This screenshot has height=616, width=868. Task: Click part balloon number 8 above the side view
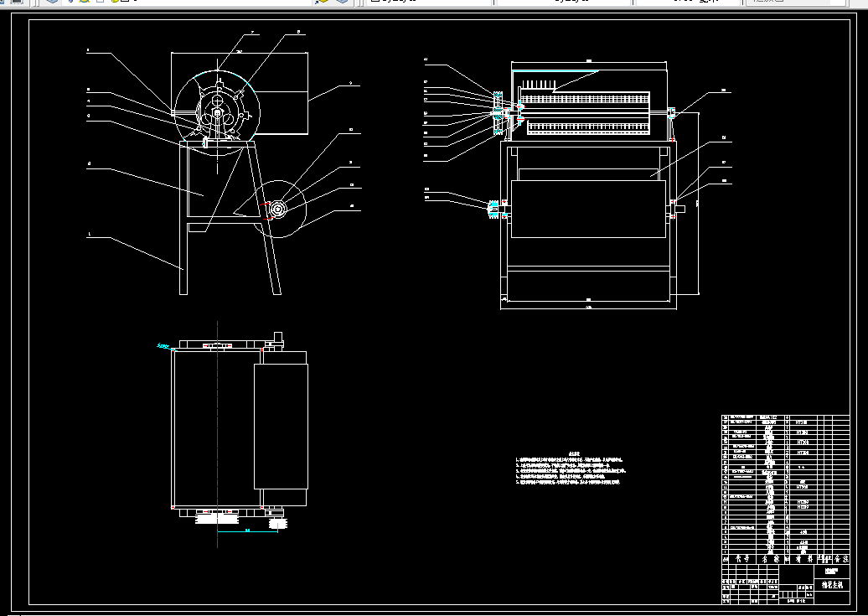tap(298, 32)
